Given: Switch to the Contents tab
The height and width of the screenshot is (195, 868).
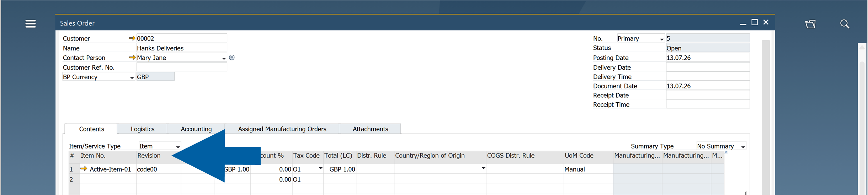Looking at the screenshot, I should [91, 129].
